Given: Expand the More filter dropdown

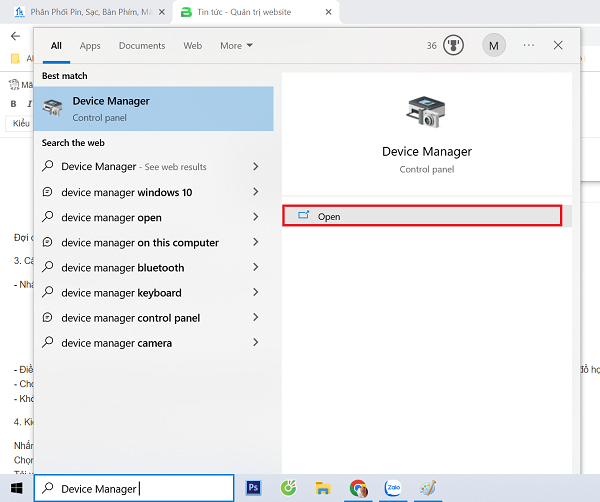Looking at the screenshot, I should click(236, 46).
